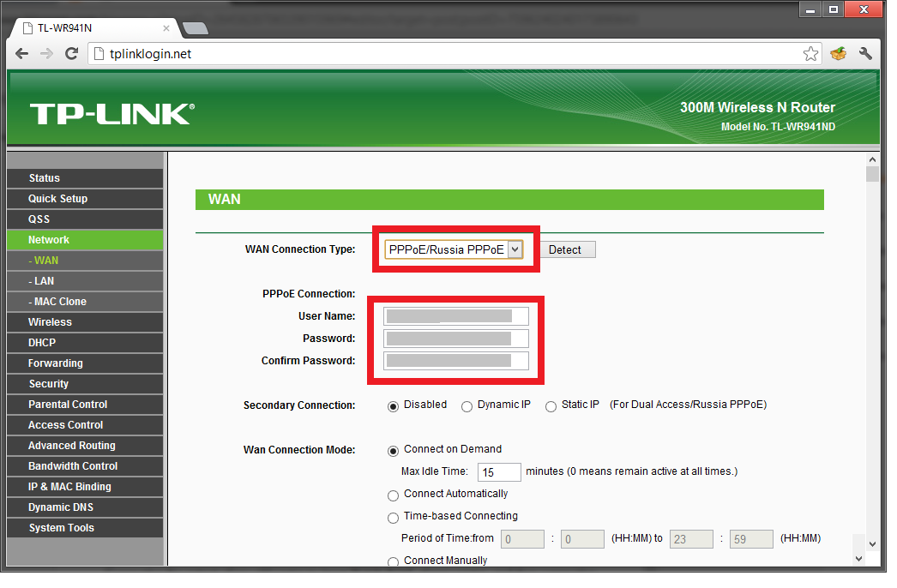Expand the WAN Connection Type dropdown
897x588 pixels.
pos(454,249)
